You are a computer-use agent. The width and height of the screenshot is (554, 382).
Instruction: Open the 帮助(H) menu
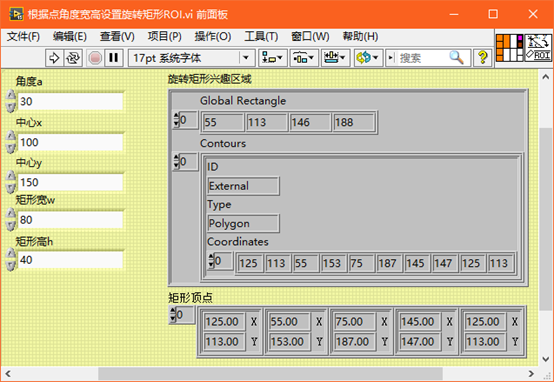coord(360,36)
